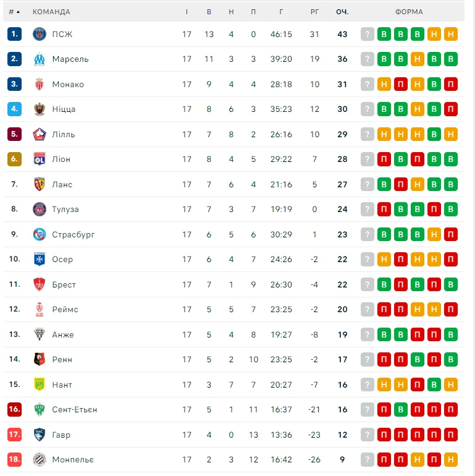The width and height of the screenshot is (475, 476).
Task: Click the Rennes club crest
Action: pyautogui.click(x=40, y=359)
